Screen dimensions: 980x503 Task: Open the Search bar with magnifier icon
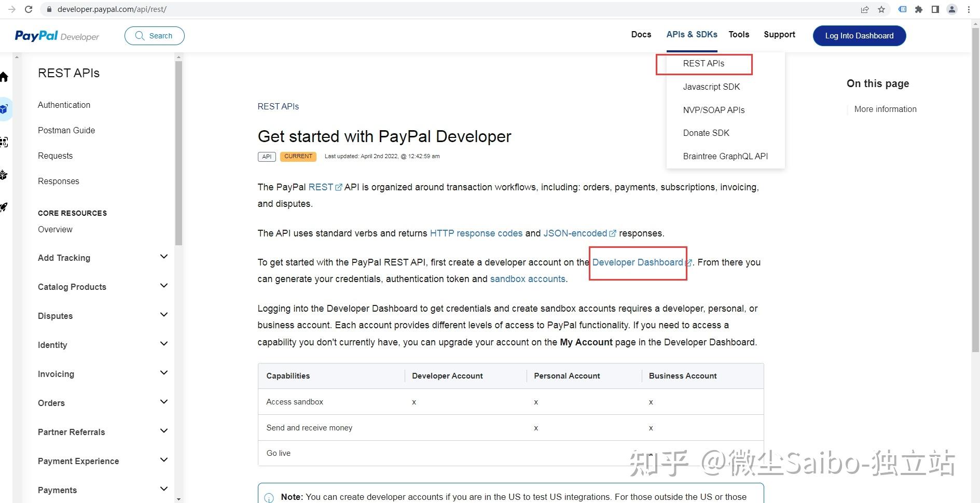pos(154,36)
